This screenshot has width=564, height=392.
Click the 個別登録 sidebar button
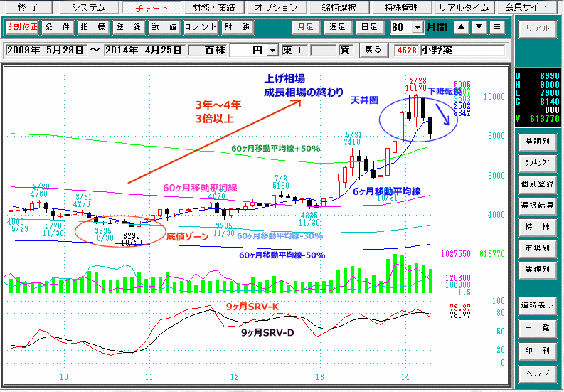[538, 184]
